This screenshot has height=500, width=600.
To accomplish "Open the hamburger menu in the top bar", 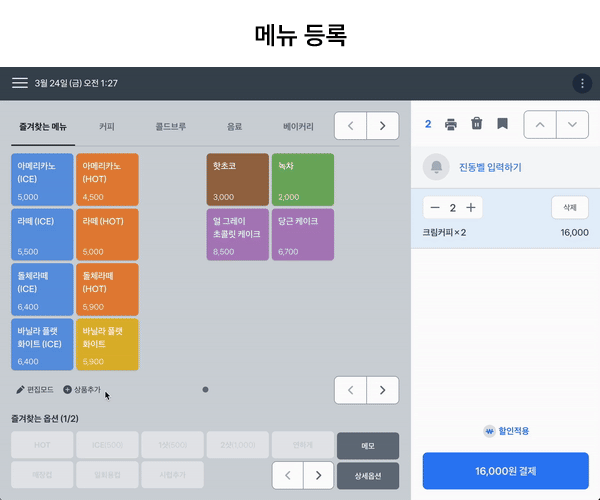I will [20, 83].
